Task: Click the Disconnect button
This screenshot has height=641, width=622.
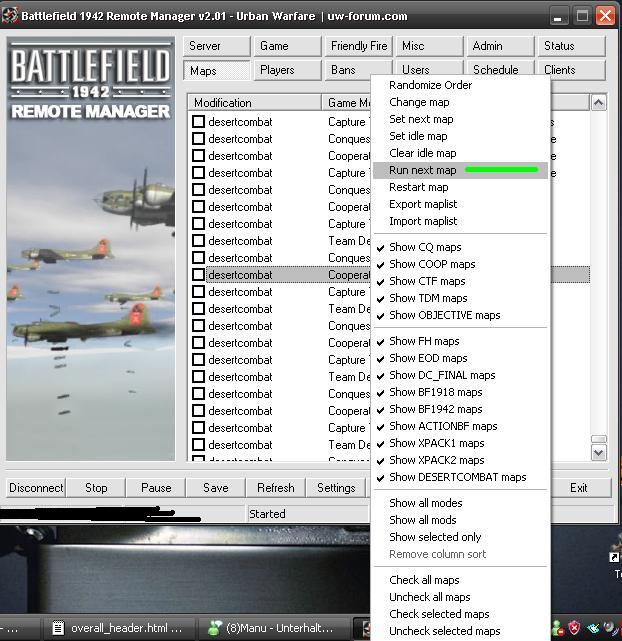Action: coord(36,488)
